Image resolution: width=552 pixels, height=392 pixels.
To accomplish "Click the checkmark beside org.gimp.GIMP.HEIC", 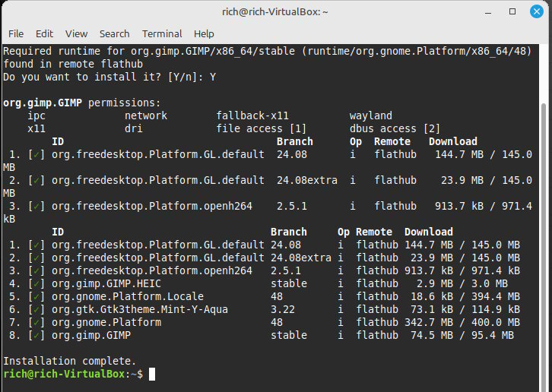I will tap(36, 283).
